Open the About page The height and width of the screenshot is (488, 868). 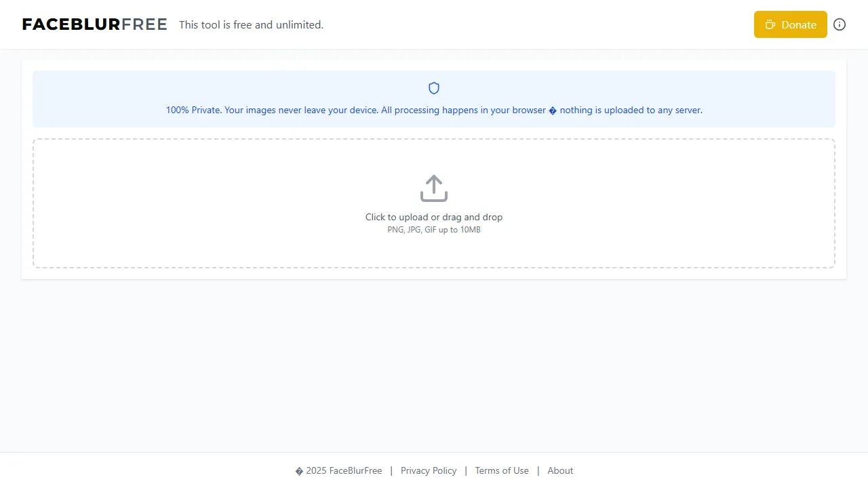point(560,470)
